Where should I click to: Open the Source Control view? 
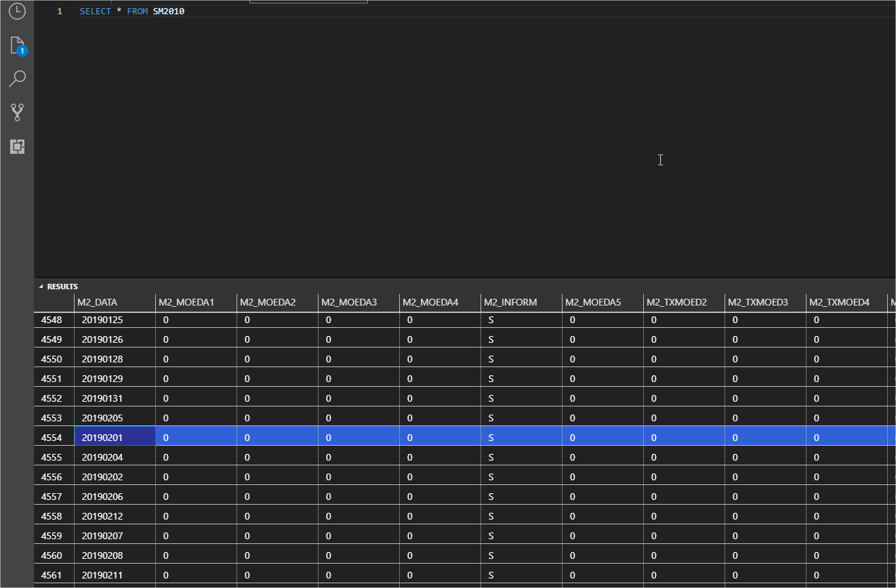coord(17,112)
